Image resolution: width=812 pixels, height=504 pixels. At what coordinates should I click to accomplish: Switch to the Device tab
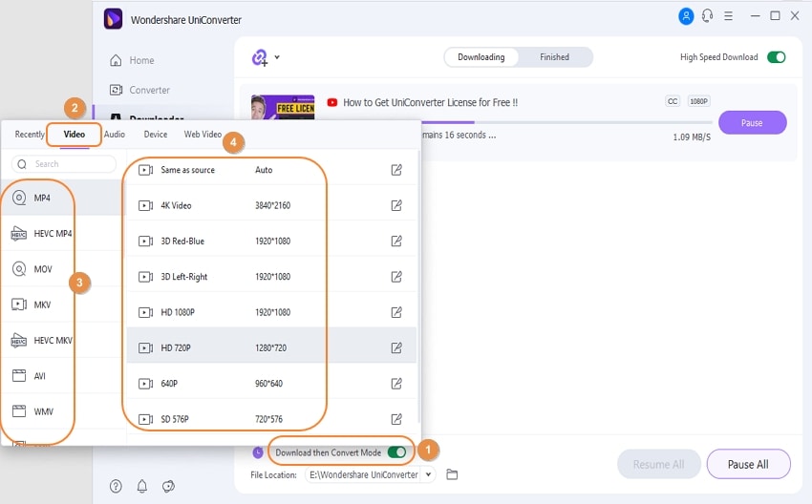pyautogui.click(x=156, y=134)
